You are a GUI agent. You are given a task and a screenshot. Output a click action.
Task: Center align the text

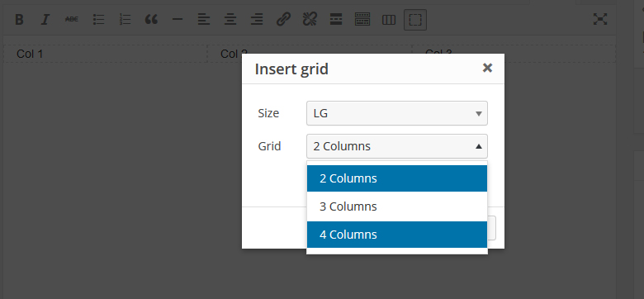(230, 19)
